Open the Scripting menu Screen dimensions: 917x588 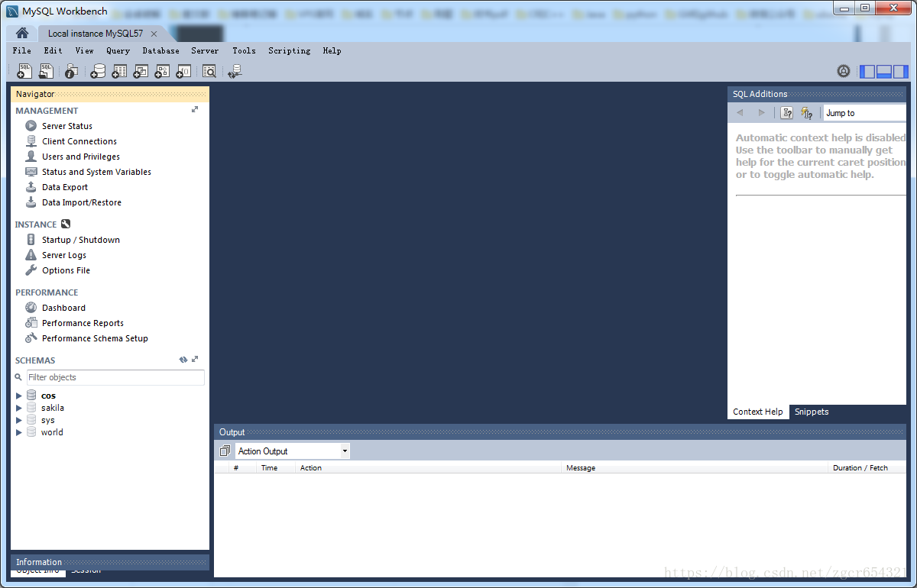290,50
